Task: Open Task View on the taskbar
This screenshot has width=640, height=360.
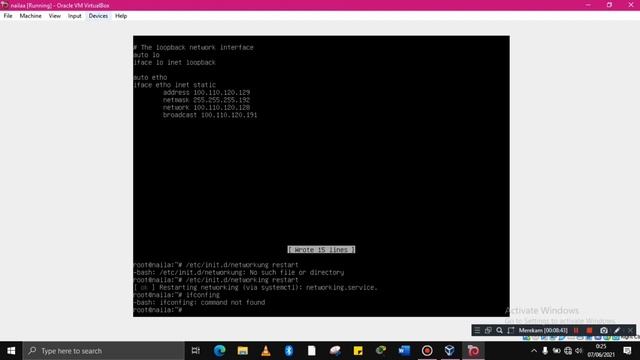Action: pos(196,351)
